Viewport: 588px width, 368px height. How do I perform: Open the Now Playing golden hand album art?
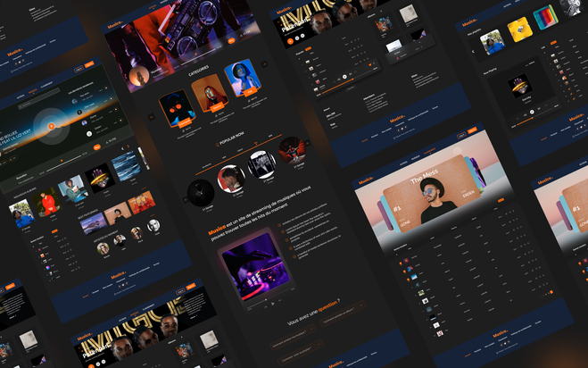(x=520, y=86)
